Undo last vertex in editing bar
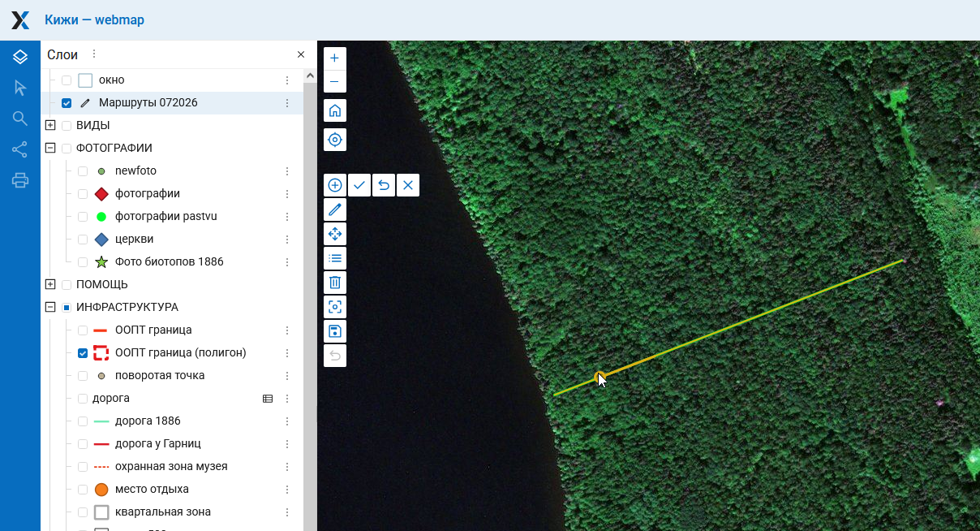This screenshot has height=531, width=980. (x=384, y=185)
